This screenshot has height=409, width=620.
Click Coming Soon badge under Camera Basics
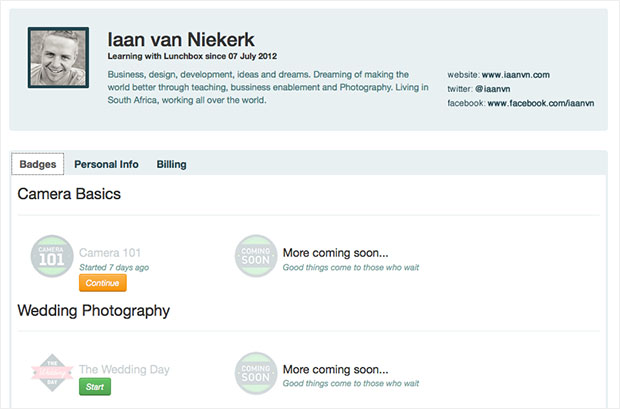(x=256, y=256)
